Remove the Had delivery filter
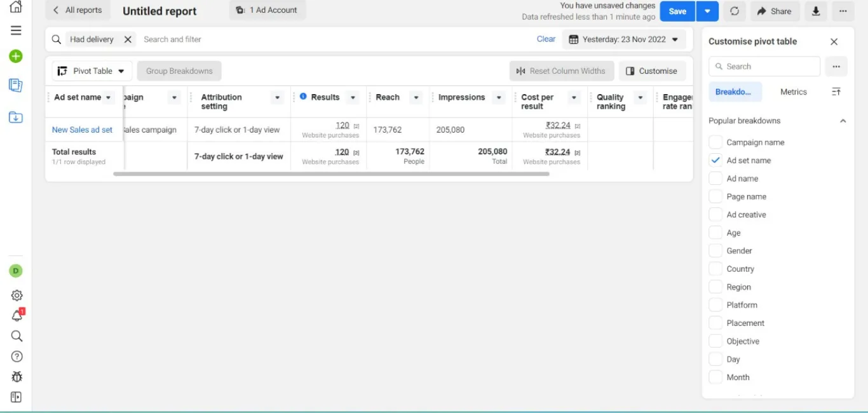Image resolution: width=868 pixels, height=413 pixels. coord(128,39)
